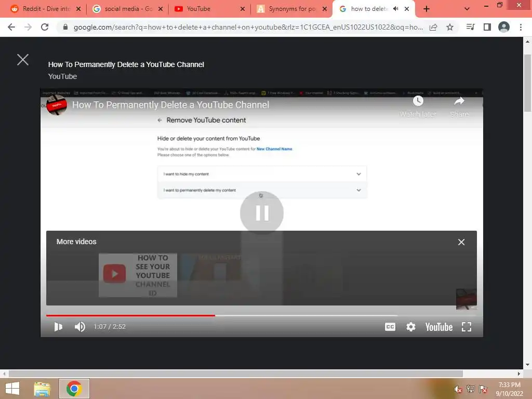Open the Share arrow in the video
This screenshot has width=532, height=399.
click(x=459, y=101)
